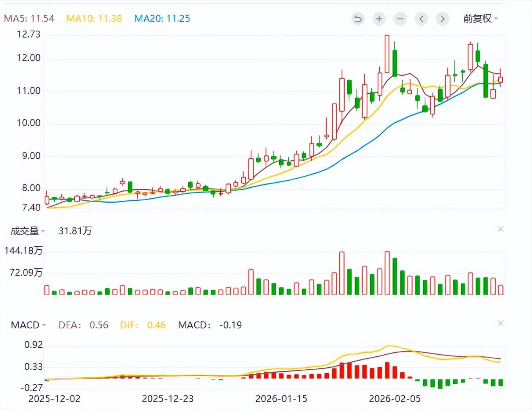
Task: Open the 前复权 adjustment dropdown
Action: [x=480, y=19]
